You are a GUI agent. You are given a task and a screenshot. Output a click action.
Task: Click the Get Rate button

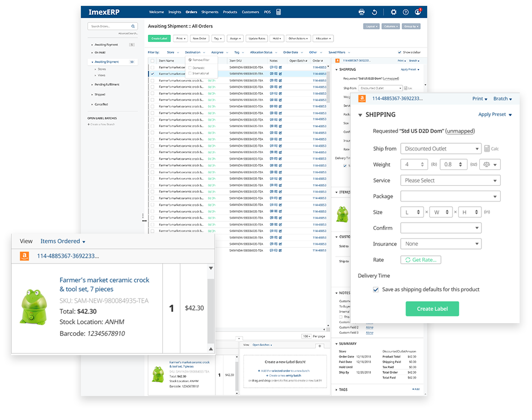click(x=421, y=260)
